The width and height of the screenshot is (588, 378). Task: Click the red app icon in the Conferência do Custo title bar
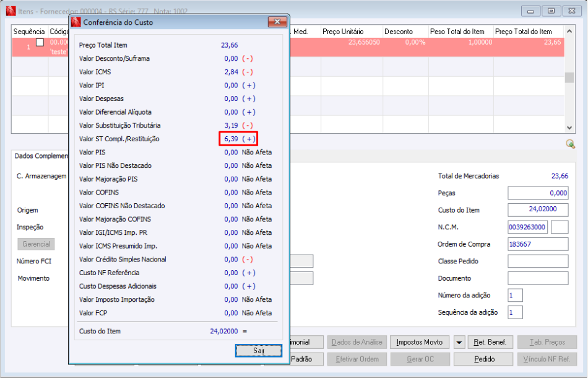click(76, 22)
